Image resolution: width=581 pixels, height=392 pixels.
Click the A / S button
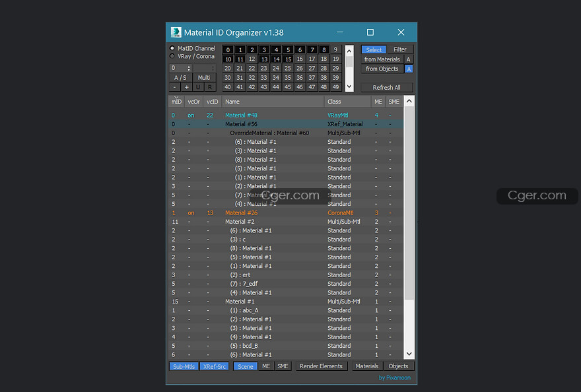[180, 78]
